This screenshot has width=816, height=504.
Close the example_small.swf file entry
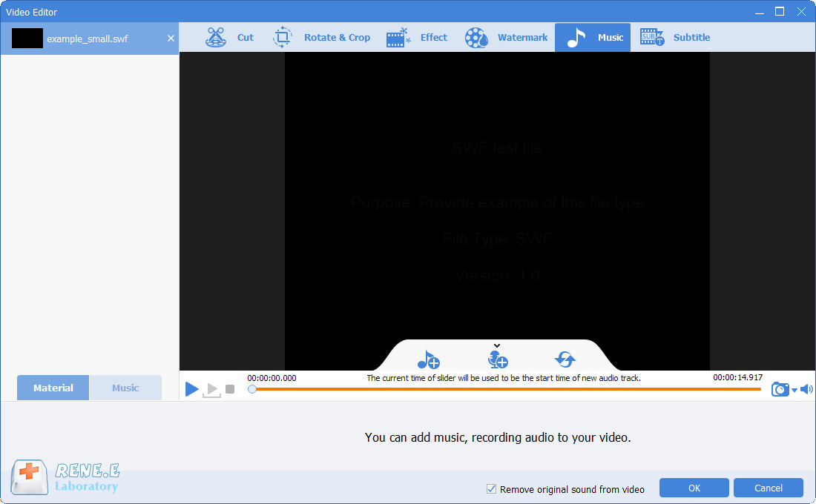tap(171, 39)
